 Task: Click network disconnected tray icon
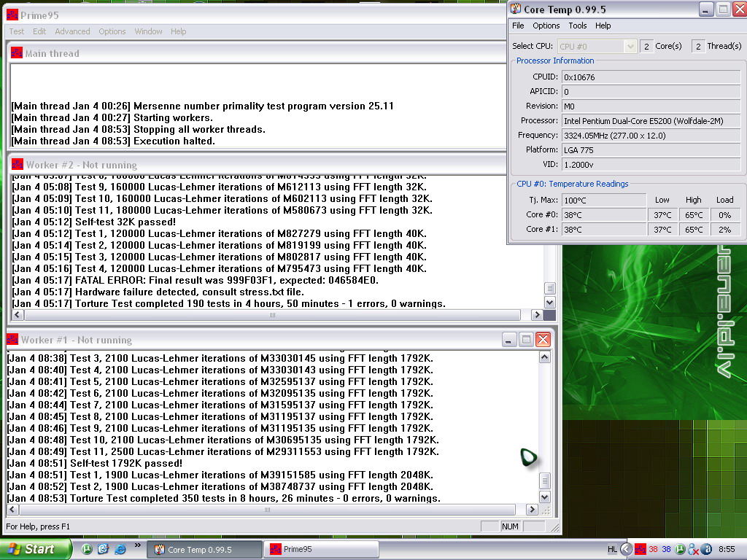tap(693, 550)
